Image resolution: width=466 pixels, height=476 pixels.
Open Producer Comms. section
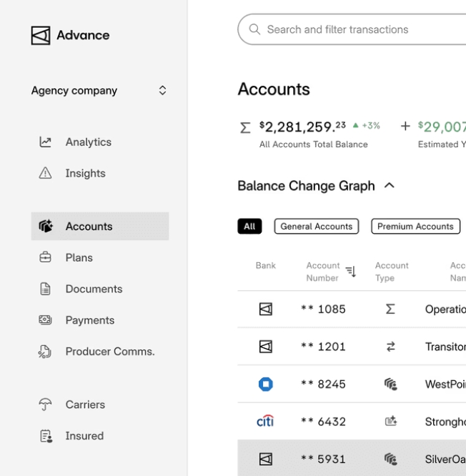pyautogui.click(x=110, y=352)
